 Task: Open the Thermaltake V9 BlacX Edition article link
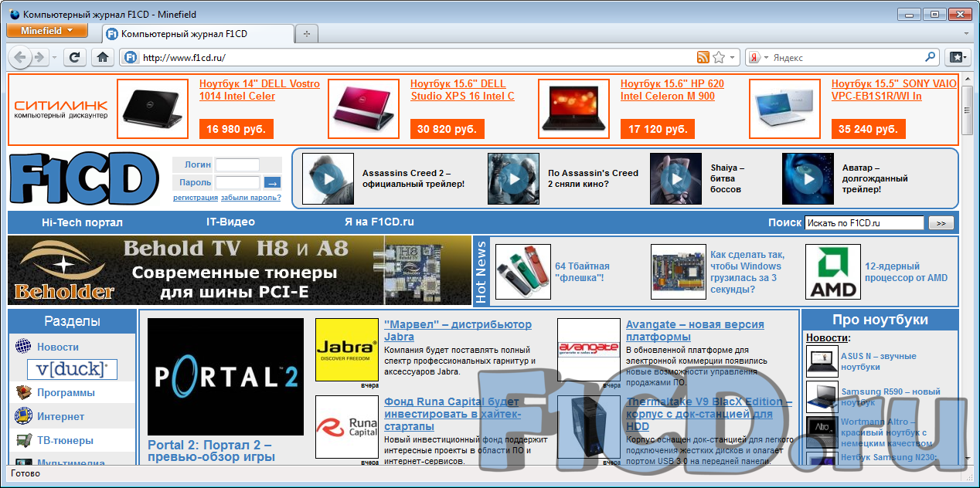709,414
